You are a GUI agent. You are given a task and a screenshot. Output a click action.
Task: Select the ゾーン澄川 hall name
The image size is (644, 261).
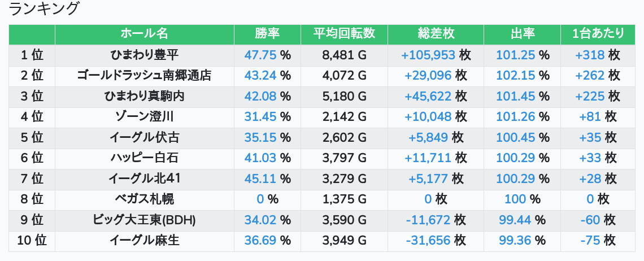coord(144,117)
